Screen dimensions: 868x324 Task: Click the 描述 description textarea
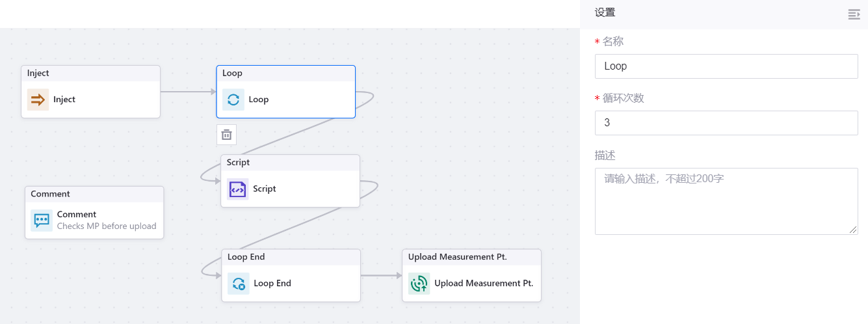coord(726,201)
